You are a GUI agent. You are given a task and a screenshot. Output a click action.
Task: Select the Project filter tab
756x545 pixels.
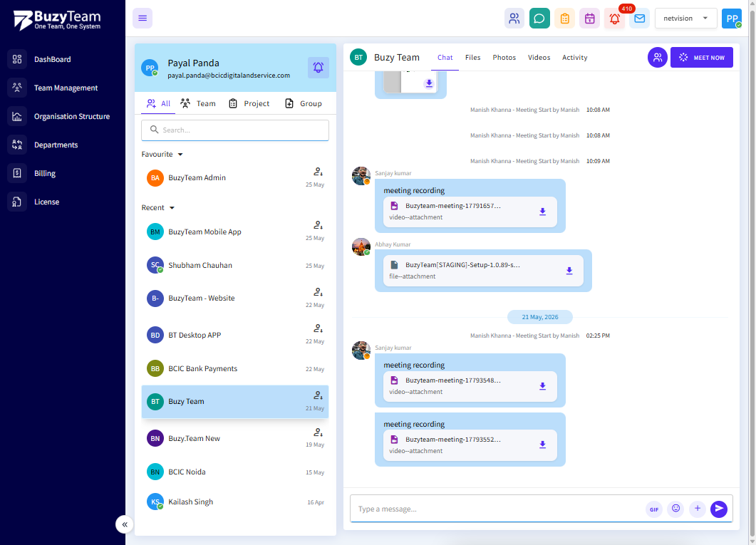click(249, 103)
